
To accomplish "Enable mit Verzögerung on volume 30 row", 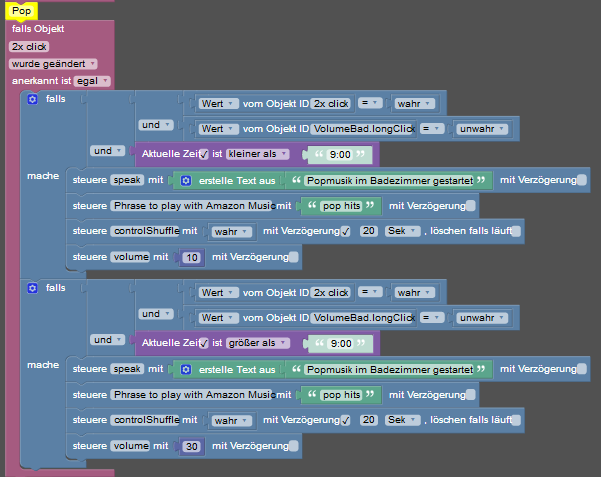I will click(294, 446).
